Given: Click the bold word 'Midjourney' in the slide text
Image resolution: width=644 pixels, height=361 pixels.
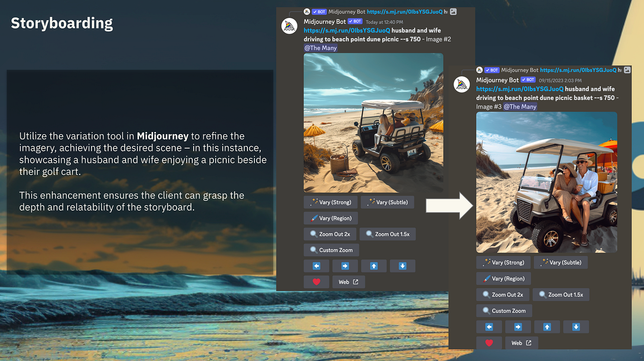Looking at the screenshot, I should point(163,136).
